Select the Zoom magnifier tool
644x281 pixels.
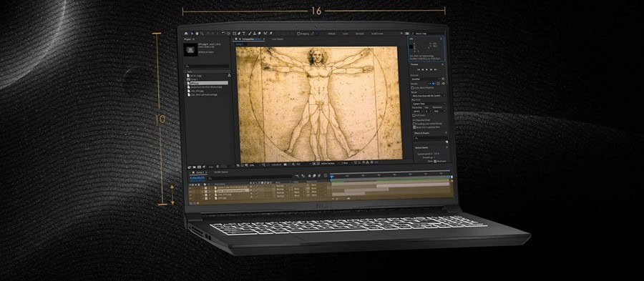pyautogui.click(x=202, y=33)
